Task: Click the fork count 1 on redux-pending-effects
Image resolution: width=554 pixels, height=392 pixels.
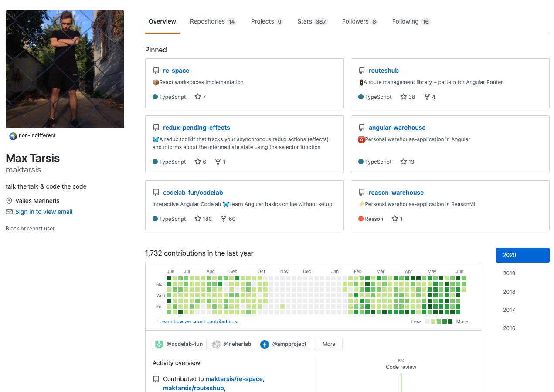Action: [221, 162]
